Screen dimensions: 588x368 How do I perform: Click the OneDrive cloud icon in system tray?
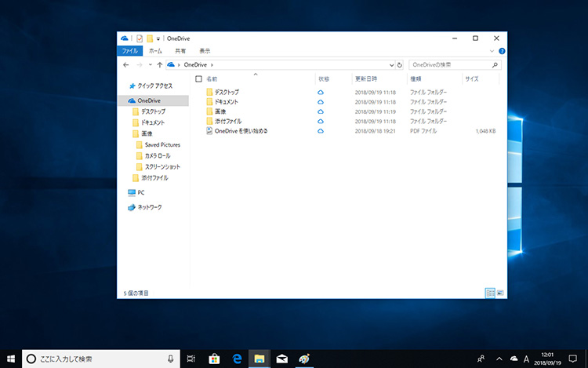pyautogui.click(x=514, y=359)
